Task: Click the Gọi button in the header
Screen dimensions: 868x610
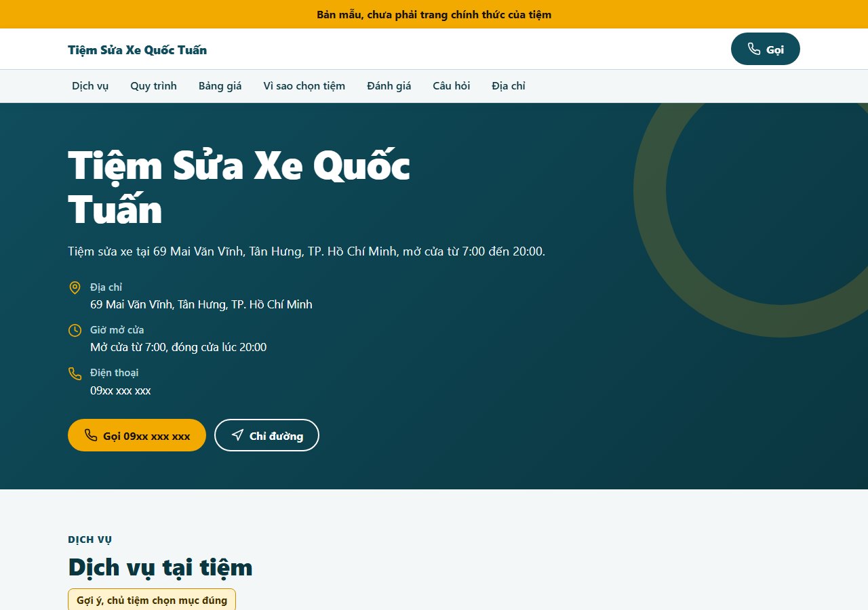Action: pyautogui.click(x=766, y=49)
